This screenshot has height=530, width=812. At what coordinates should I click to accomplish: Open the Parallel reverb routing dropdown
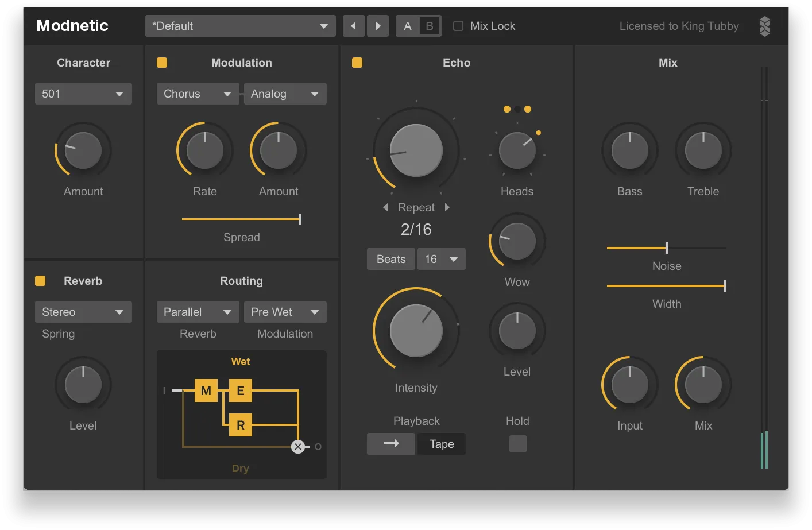198,312
